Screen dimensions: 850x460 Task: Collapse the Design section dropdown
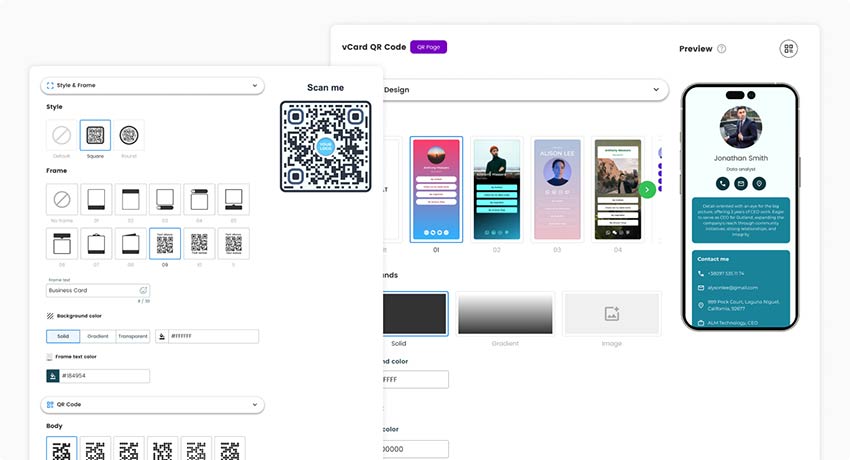click(x=656, y=89)
